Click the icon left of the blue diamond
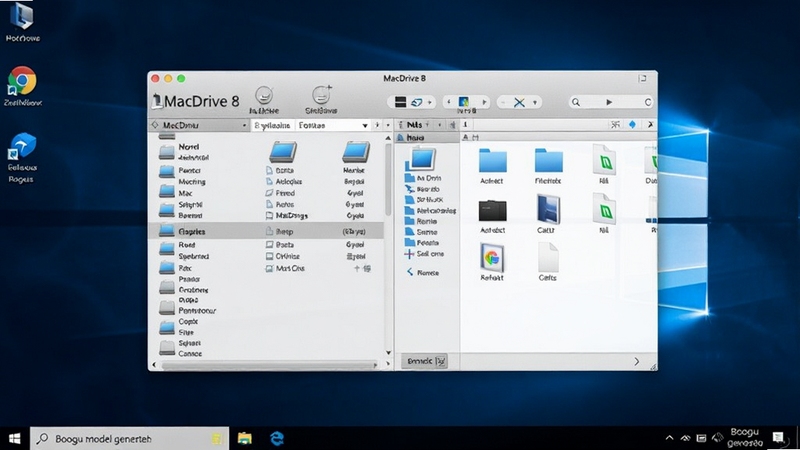 615,124
